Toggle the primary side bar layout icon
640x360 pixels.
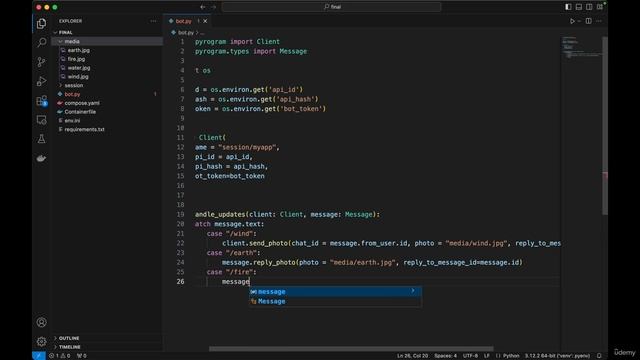click(568, 7)
